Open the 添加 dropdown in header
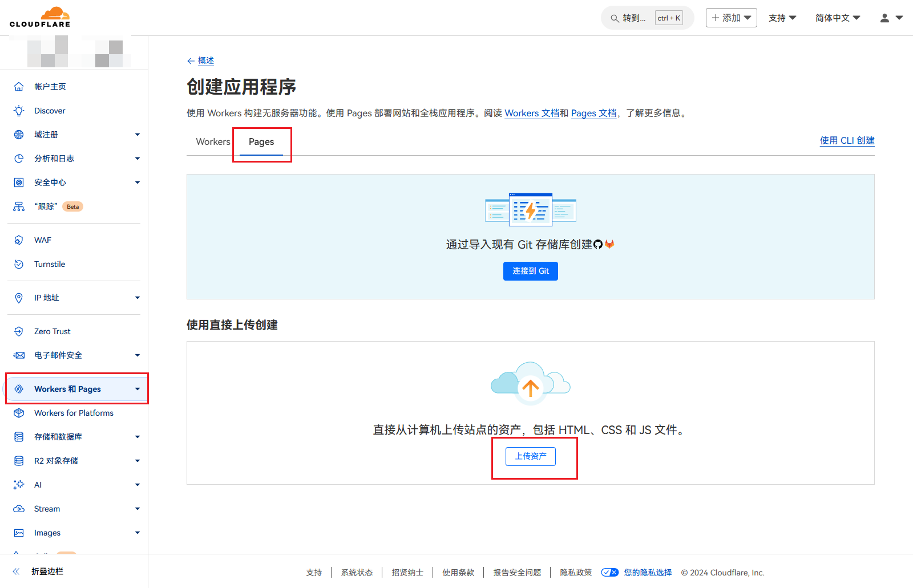 pyautogui.click(x=731, y=18)
